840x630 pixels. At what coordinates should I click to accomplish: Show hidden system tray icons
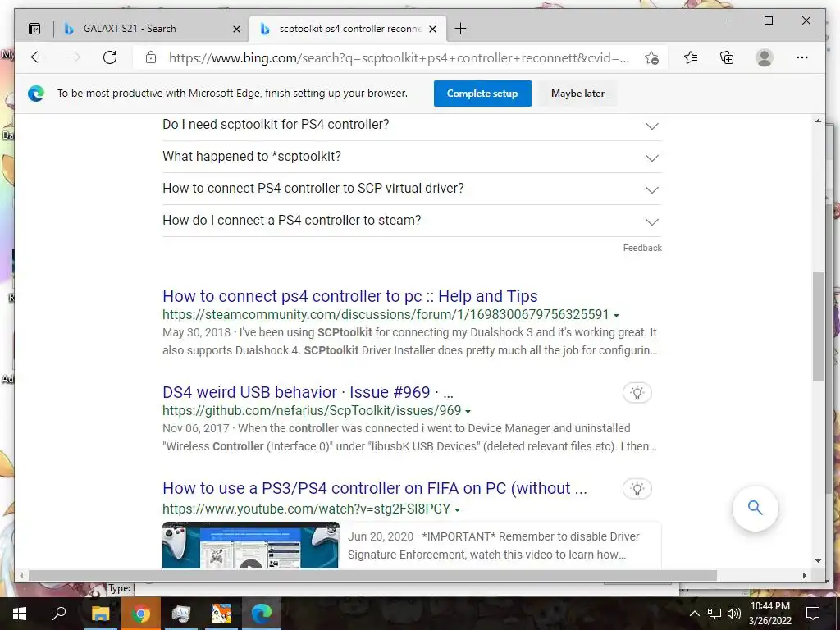[x=694, y=614]
